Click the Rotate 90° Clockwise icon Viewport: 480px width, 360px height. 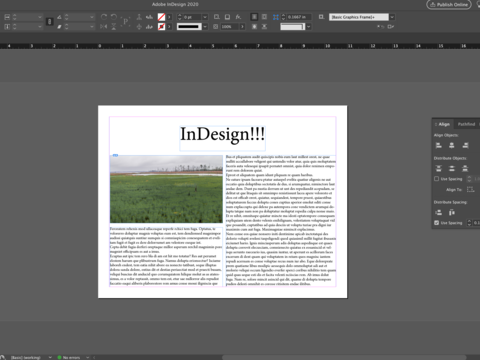pyautogui.click(x=104, y=17)
